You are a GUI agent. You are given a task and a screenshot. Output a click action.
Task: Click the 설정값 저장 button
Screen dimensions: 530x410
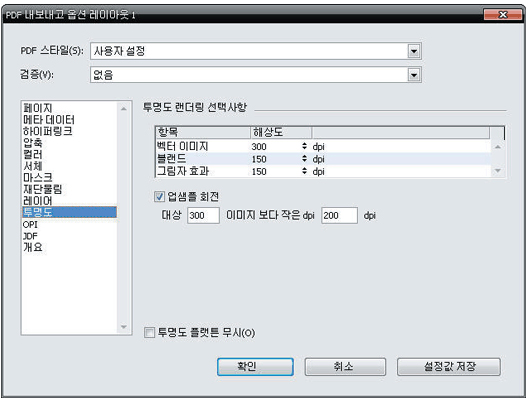click(449, 367)
